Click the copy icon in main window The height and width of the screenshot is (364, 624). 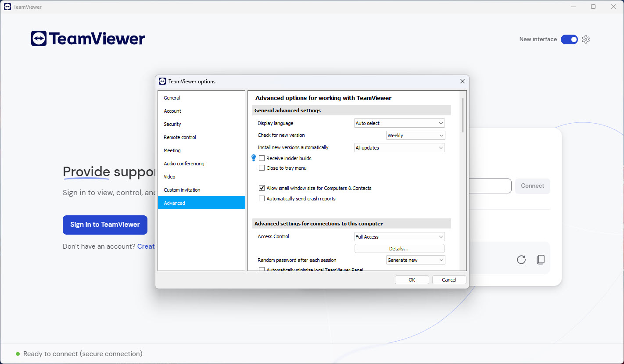pos(541,260)
